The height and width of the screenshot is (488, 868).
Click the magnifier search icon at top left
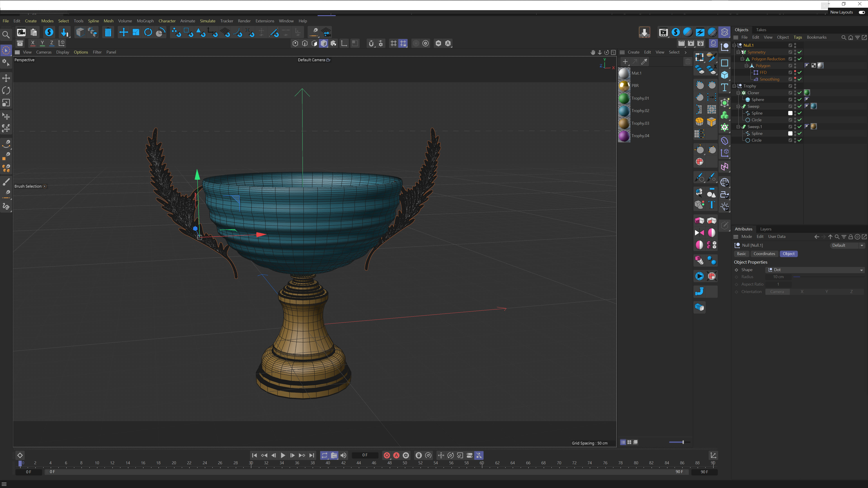click(6, 34)
